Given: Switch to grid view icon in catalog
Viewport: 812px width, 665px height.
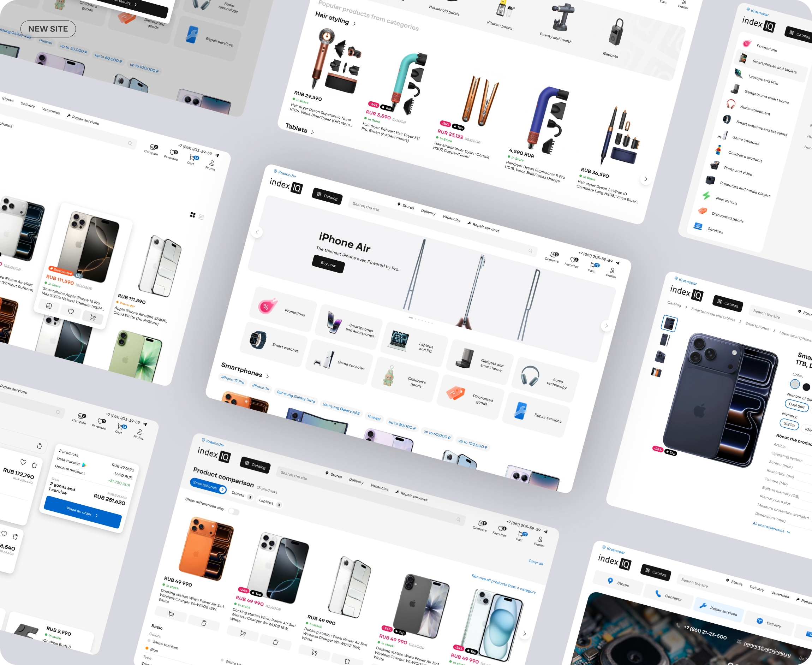Looking at the screenshot, I should point(192,215).
